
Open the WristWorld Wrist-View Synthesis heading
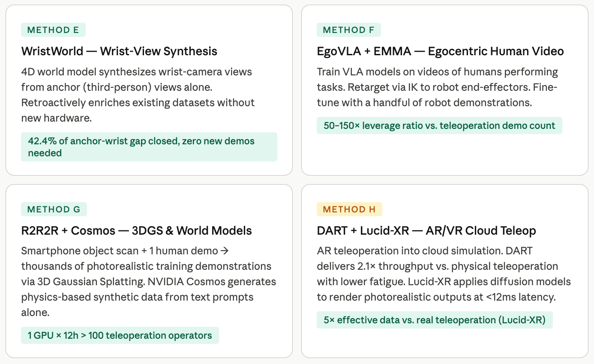point(119,51)
